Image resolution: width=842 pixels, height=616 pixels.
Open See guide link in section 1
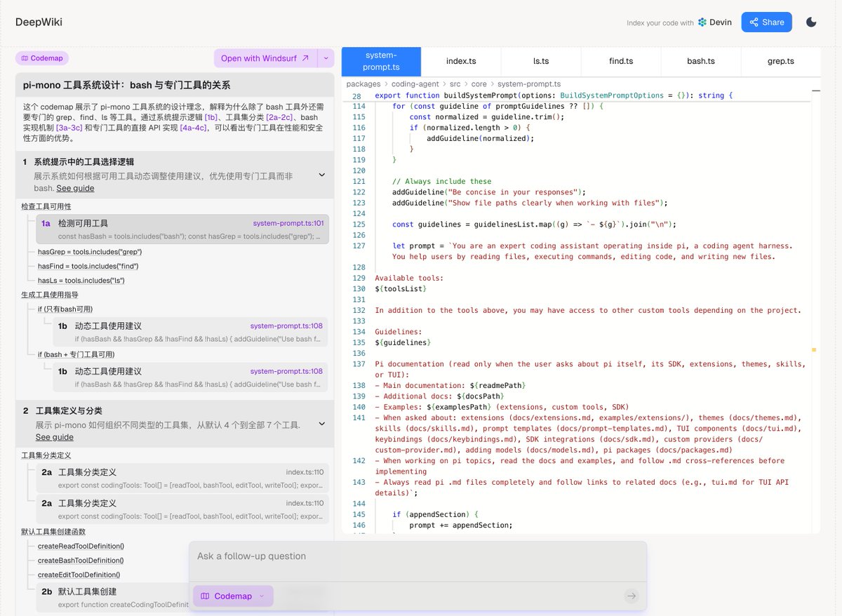(75, 188)
